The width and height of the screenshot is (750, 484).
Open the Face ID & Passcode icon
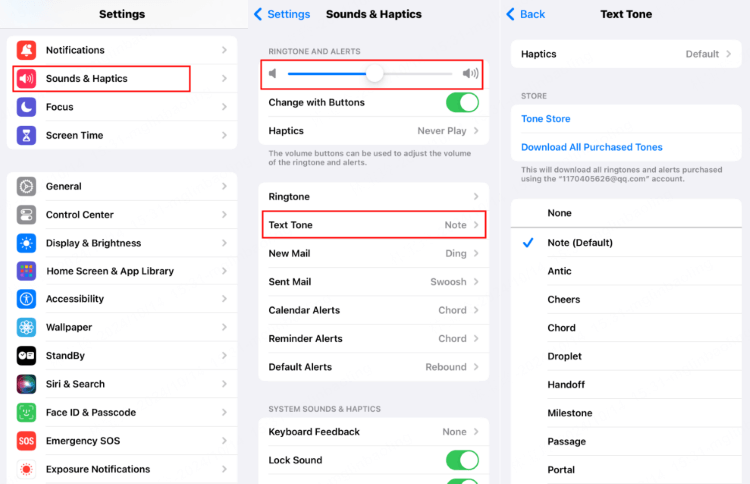coord(27,412)
